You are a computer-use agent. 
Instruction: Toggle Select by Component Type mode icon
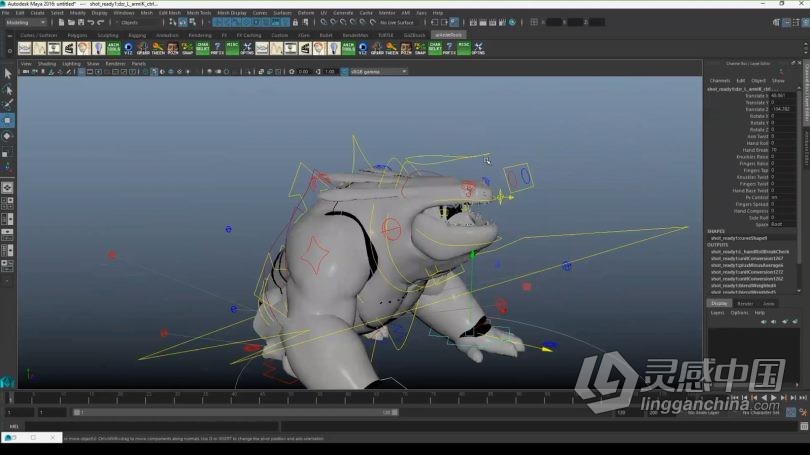pyautogui.click(x=192, y=22)
